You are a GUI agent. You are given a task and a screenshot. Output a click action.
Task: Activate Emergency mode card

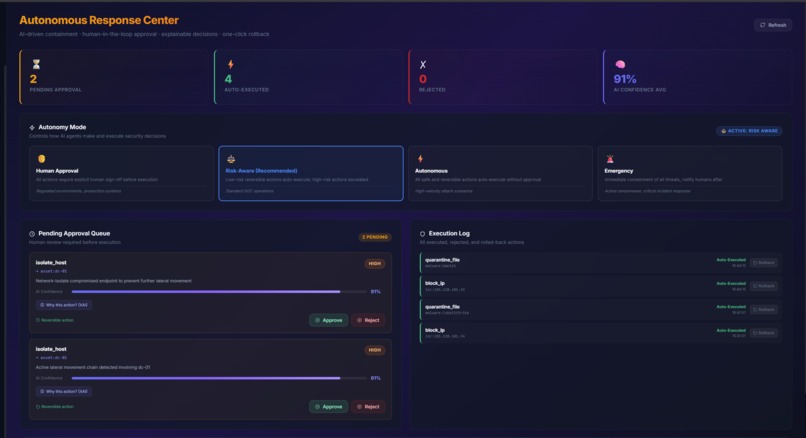690,173
